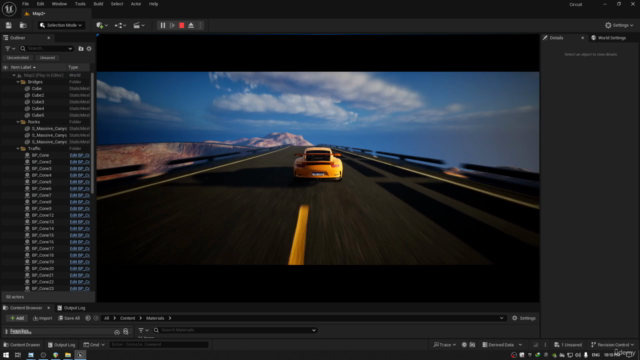Toggle the Uncontrolled filter chip

(18, 58)
